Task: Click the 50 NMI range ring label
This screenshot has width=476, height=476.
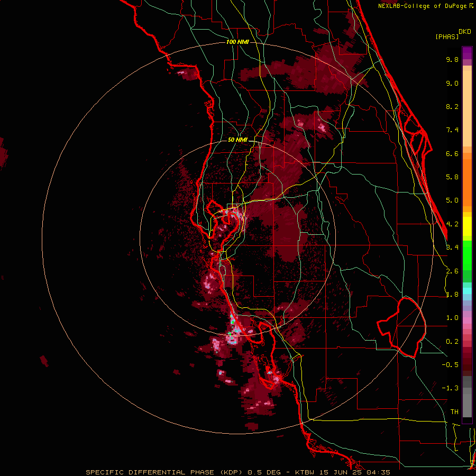Action: click(x=237, y=140)
